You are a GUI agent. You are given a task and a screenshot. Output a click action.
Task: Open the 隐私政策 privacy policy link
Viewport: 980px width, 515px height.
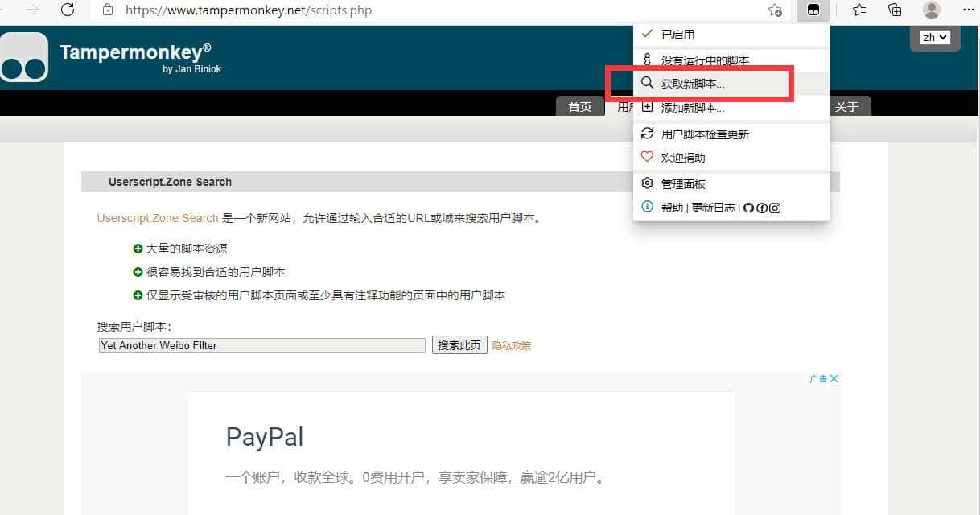pyautogui.click(x=512, y=346)
